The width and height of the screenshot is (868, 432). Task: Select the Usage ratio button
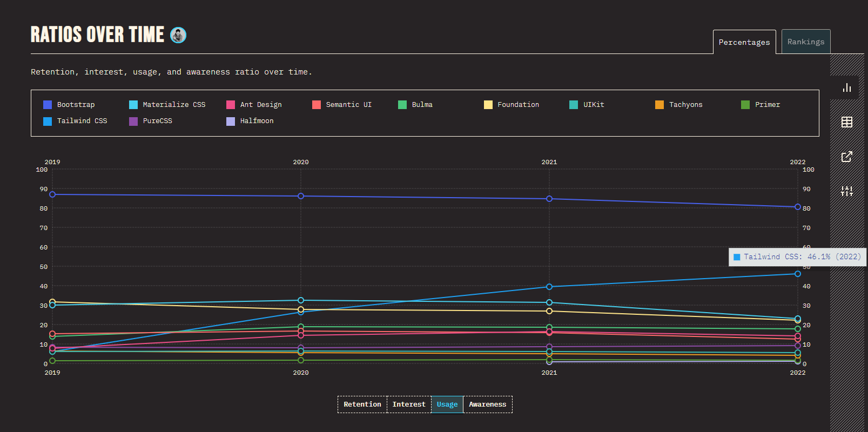pos(447,404)
